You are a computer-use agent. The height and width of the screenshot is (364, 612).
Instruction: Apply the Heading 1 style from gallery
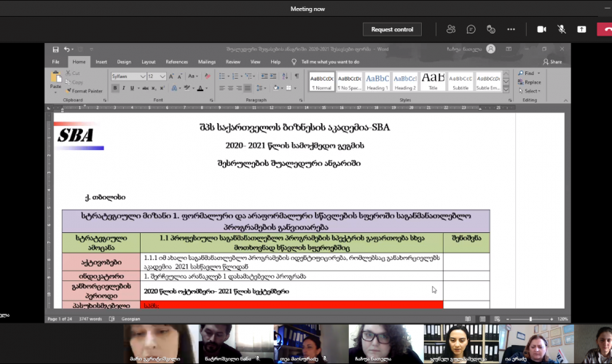pyautogui.click(x=377, y=80)
